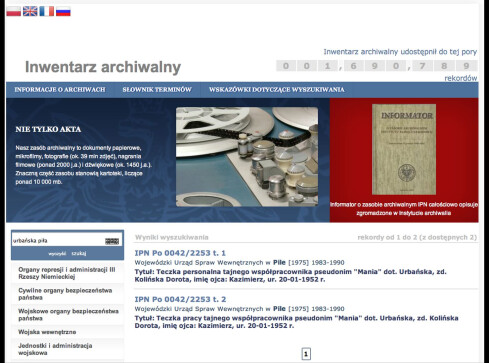
Task: Open the virtual keyboard icon in search box
Action: tap(112, 241)
